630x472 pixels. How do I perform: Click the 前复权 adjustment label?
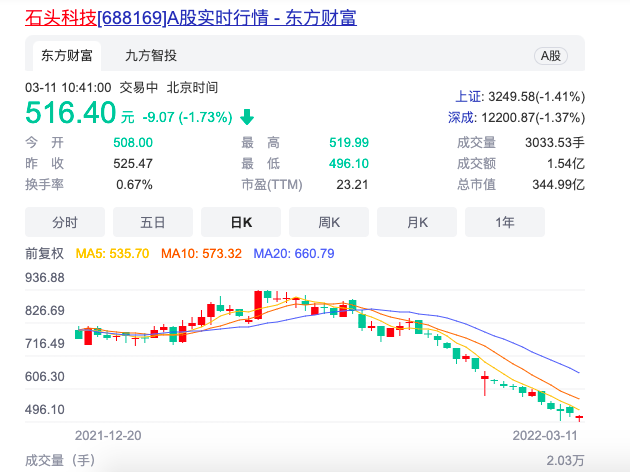[x=45, y=254]
